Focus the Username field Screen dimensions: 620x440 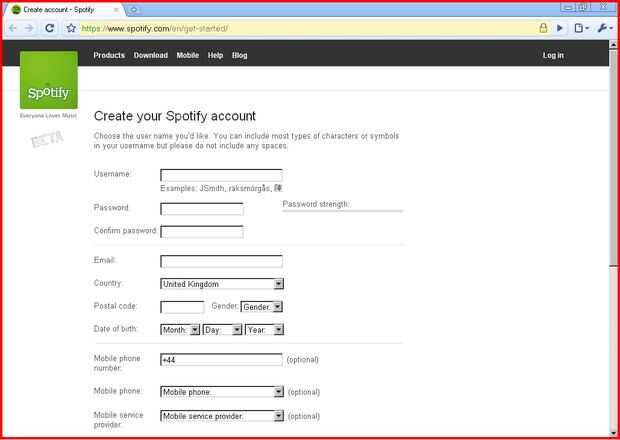coord(221,175)
